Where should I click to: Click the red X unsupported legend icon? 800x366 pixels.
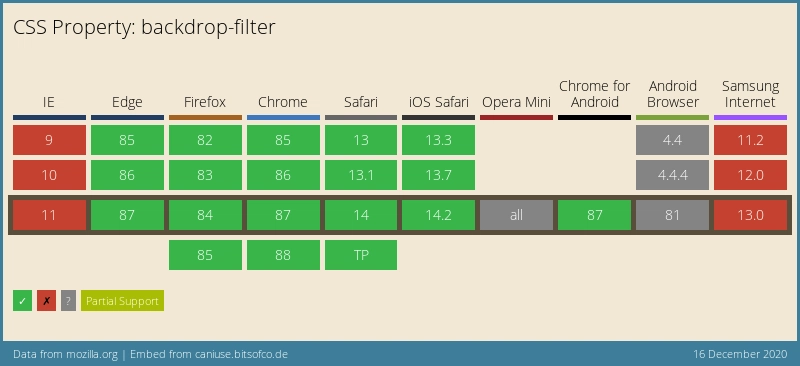point(46,301)
